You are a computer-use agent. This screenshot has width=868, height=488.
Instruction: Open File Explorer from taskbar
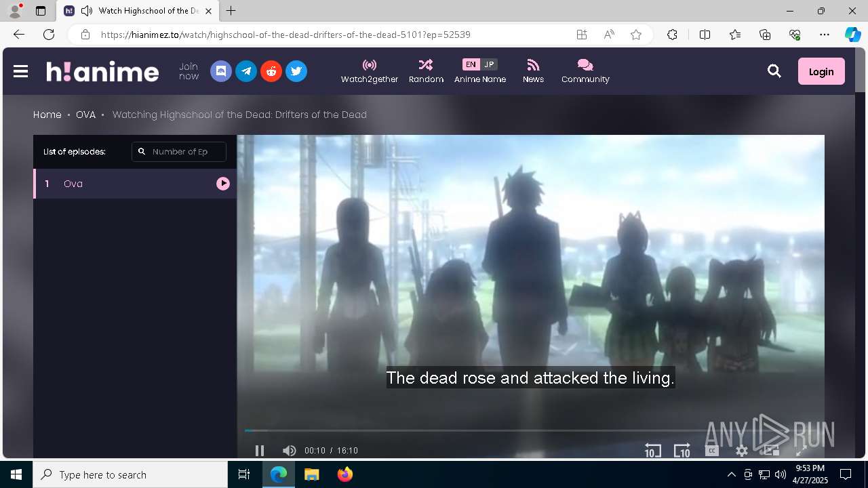311,474
